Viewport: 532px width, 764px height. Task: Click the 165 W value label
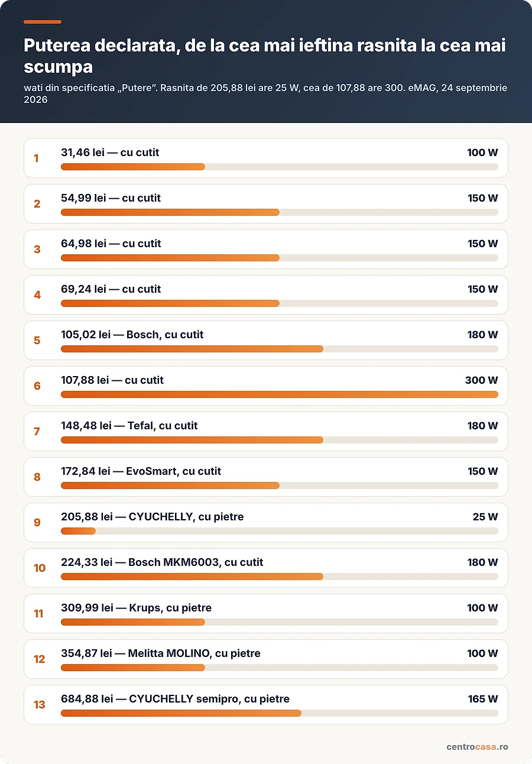click(483, 699)
